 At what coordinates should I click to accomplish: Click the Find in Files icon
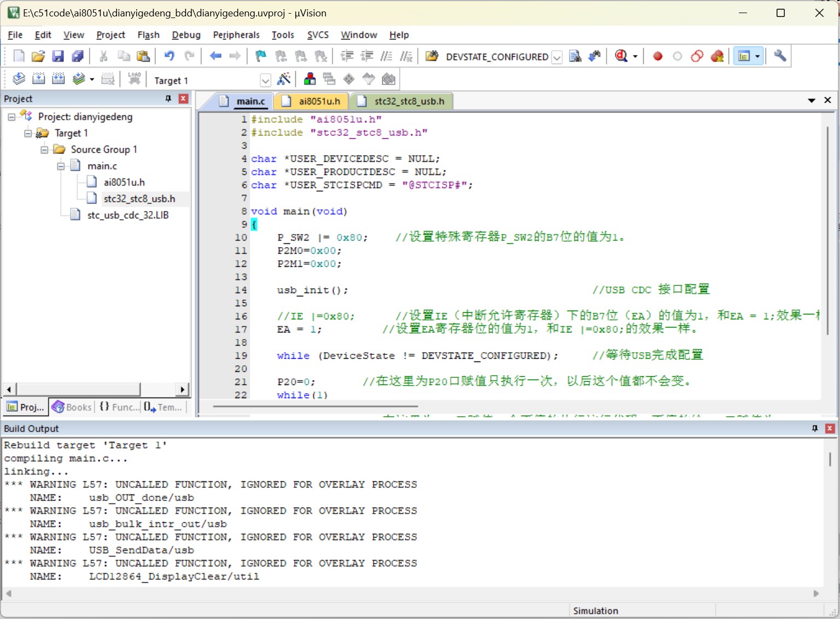pyautogui.click(x=432, y=56)
